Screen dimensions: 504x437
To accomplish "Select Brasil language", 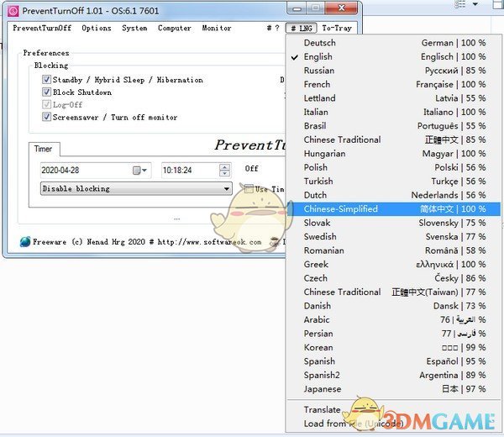I will tap(393, 126).
